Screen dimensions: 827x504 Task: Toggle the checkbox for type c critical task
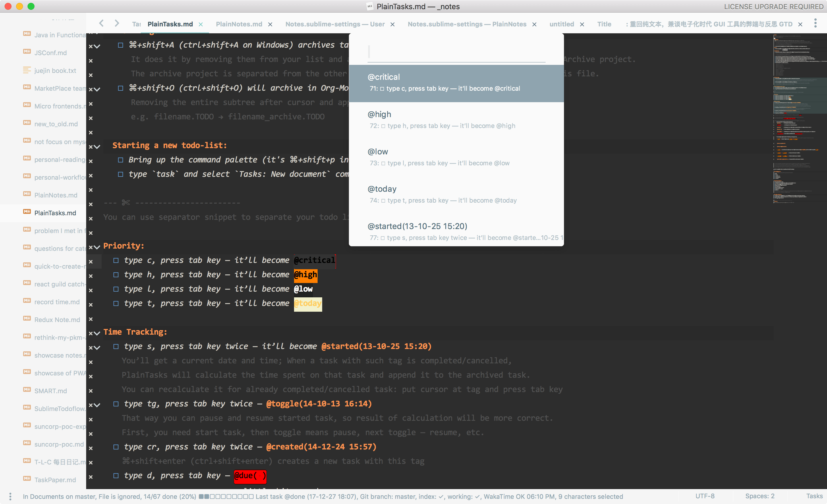(x=116, y=260)
